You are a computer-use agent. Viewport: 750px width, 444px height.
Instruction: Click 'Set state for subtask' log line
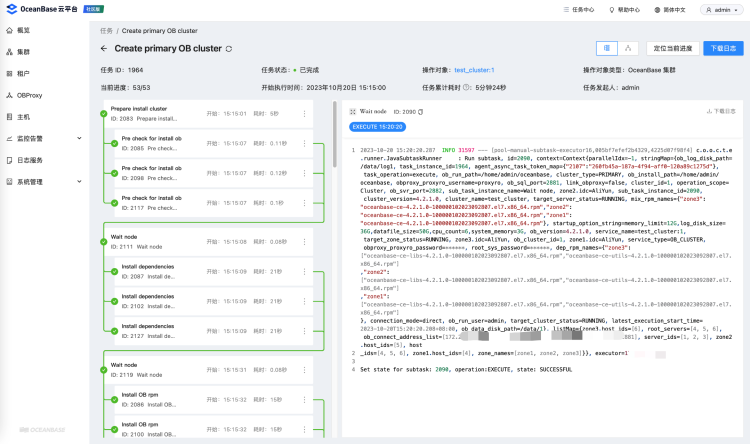pyautogui.click(x=466, y=369)
